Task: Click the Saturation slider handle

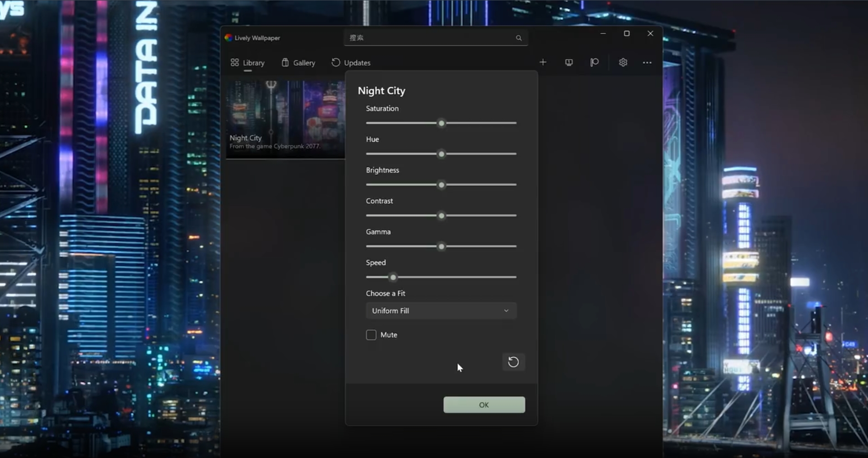Action: [x=441, y=123]
